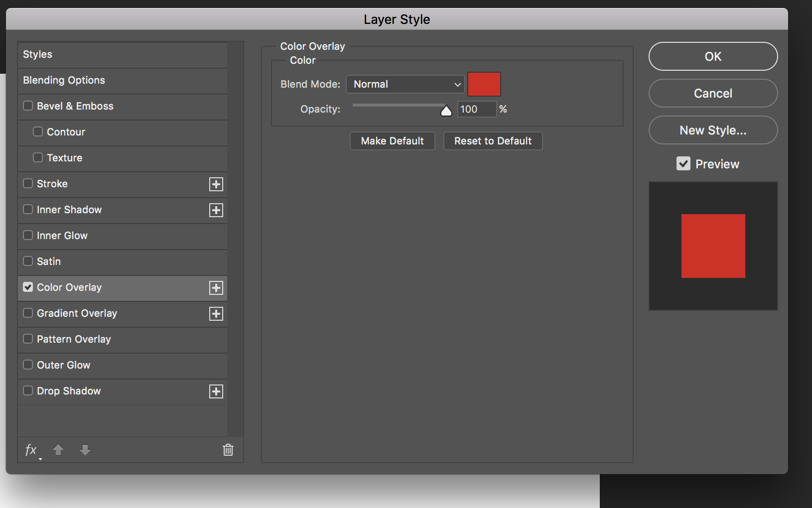Open the Blend Mode dropdown

click(405, 84)
